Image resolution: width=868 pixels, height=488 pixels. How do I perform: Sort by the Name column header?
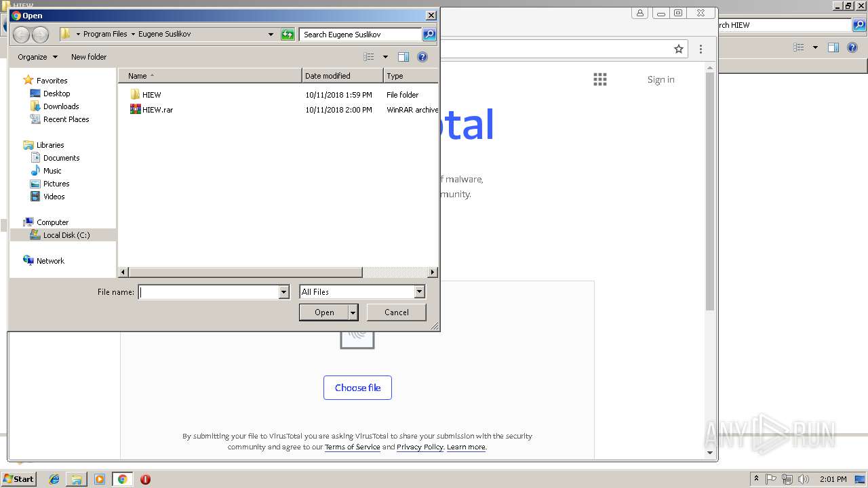(x=210, y=76)
